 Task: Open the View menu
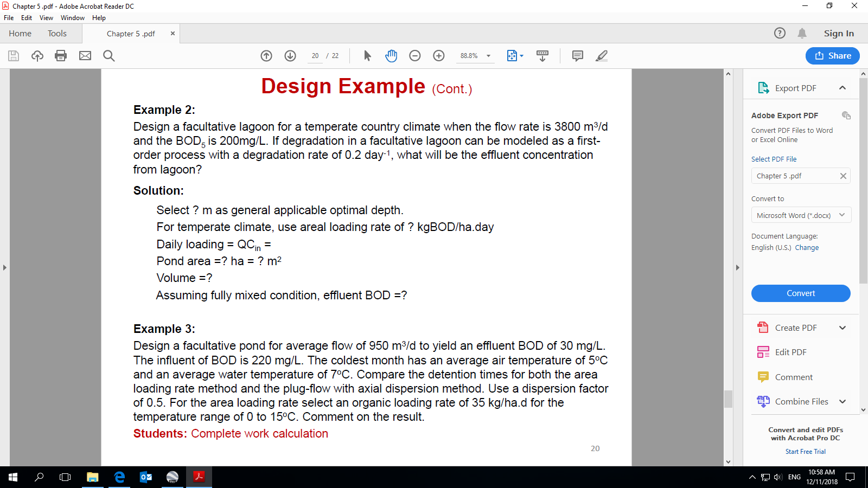(46, 18)
